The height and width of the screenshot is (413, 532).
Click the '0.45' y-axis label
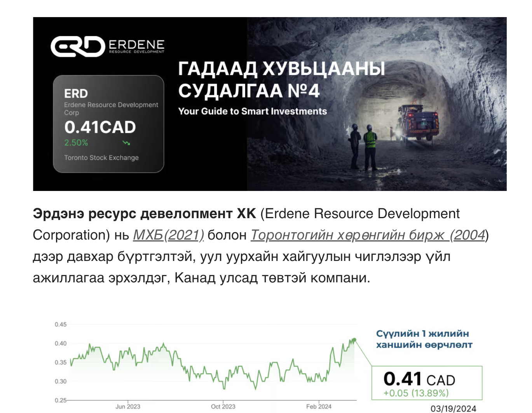[x=61, y=324]
